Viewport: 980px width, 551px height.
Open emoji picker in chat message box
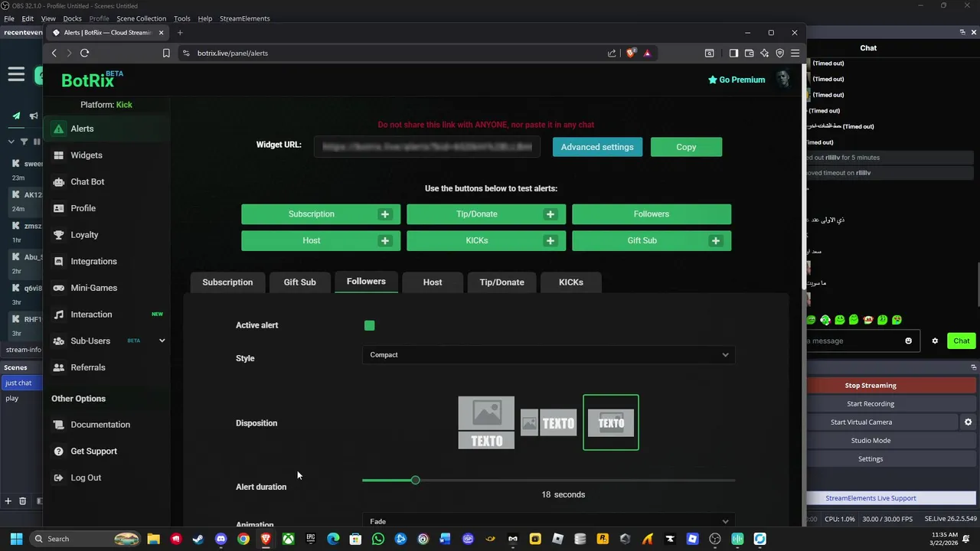tap(908, 341)
